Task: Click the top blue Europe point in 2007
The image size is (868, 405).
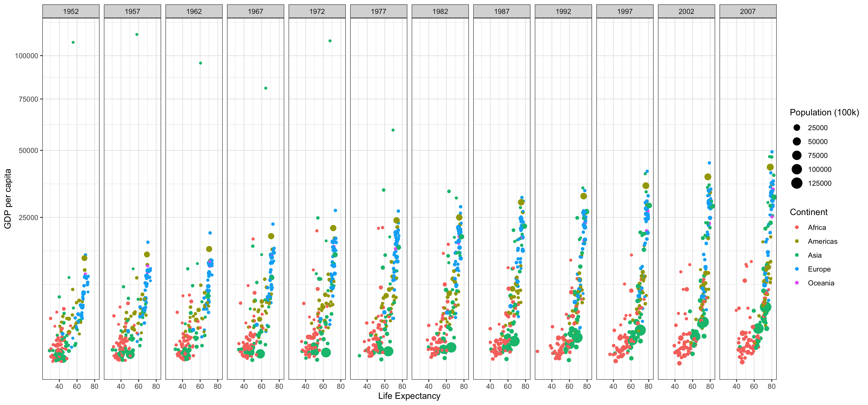Action: coord(772,152)
